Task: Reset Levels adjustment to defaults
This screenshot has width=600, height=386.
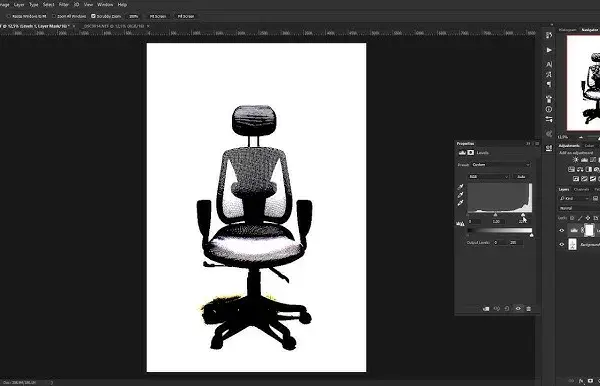Action: (507, 309)
